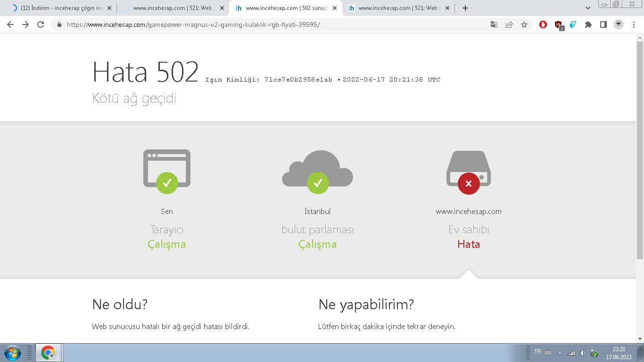Click the TR language indicator
The image size is (644, 362).
[538, 352]
